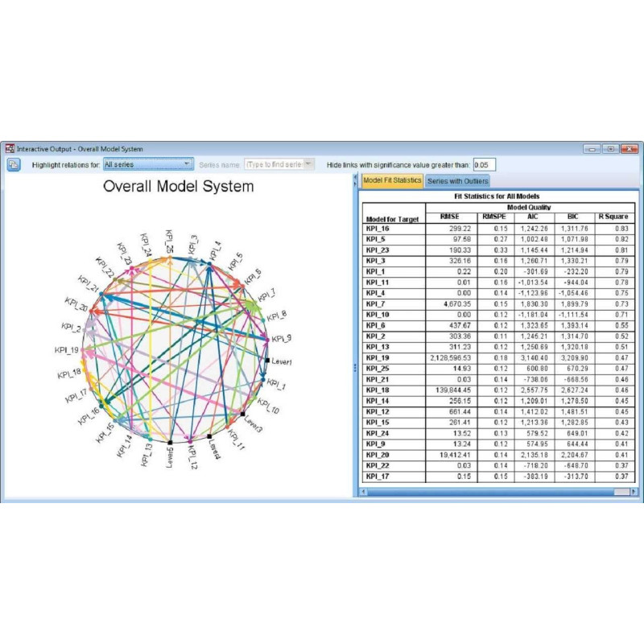Image resolution: width=644 pixels, height=644 pixels.
Task: Click the copy/export icon in the toolbar
Action: pos(14,165)
